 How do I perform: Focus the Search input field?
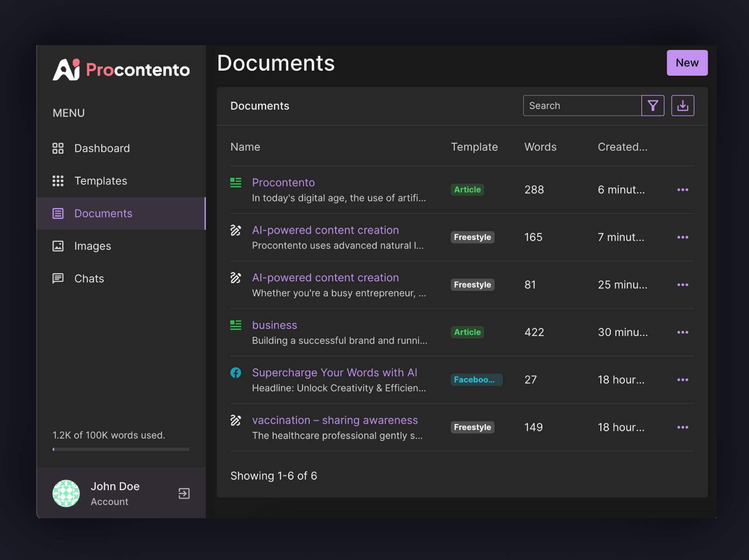click(582, 106)
